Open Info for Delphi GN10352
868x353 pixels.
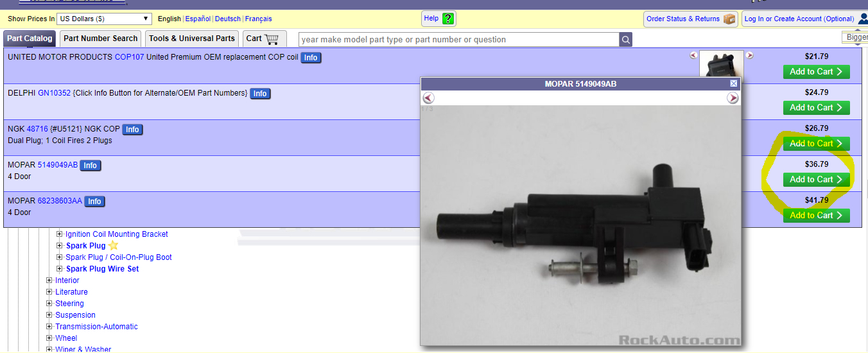(260, 94)
